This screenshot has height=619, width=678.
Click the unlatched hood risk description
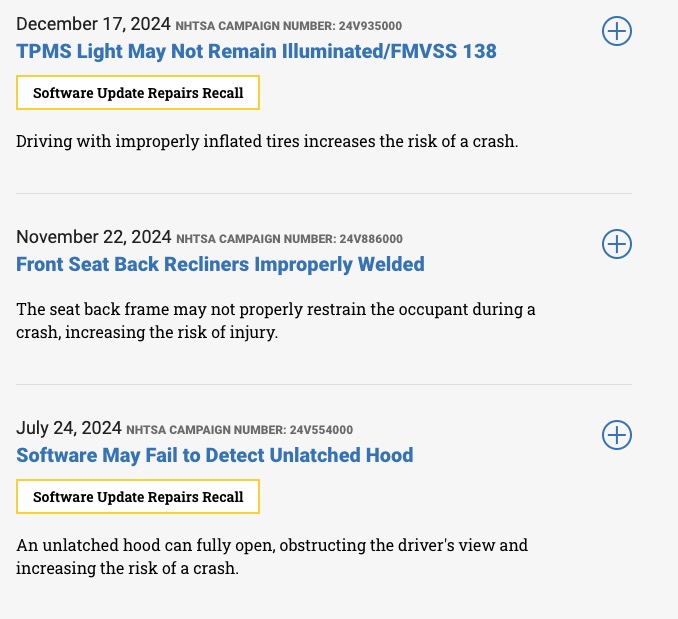point(271,557)
